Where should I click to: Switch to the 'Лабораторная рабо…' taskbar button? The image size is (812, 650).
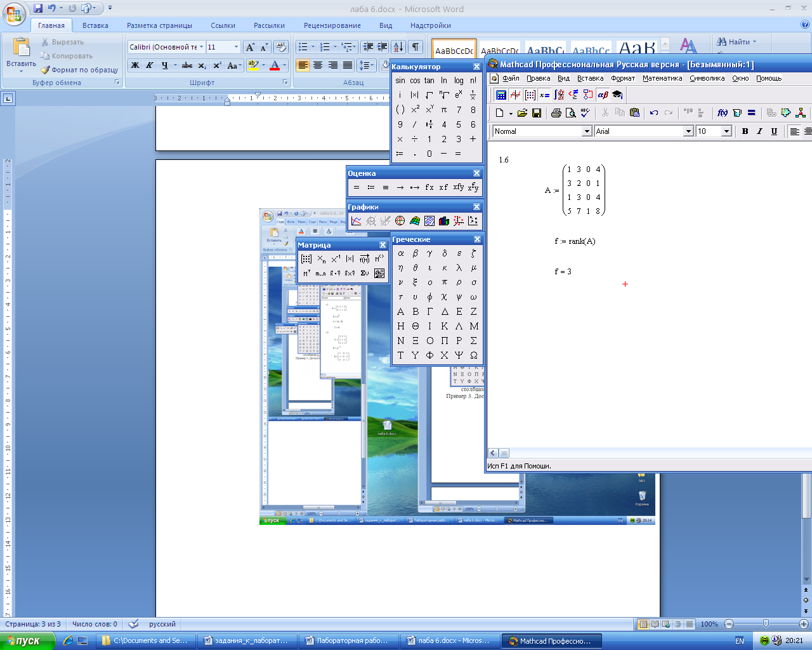click(x=348, y=641)
